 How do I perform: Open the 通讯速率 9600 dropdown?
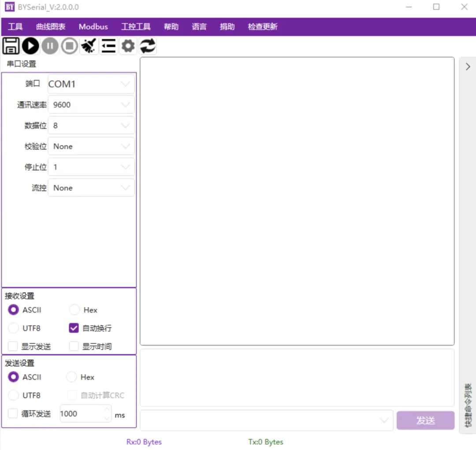(x=91, y=105)
